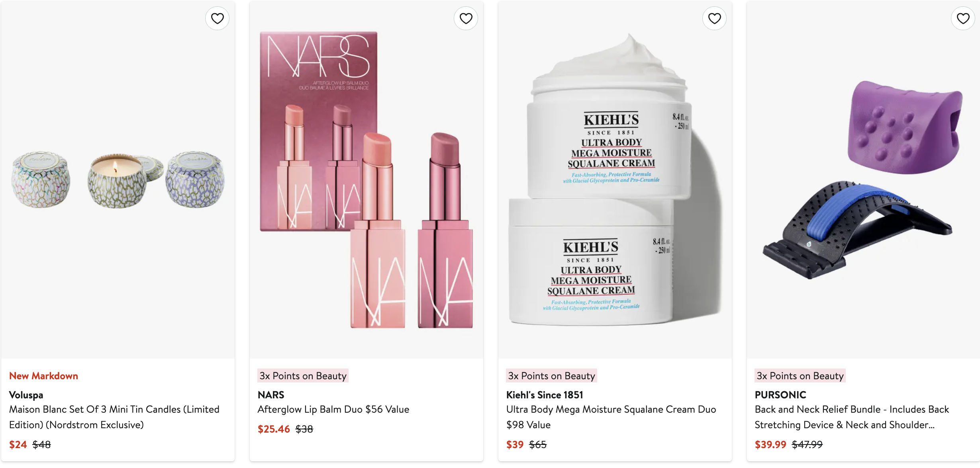Favorite the Voluspa candle set with heart
This screenshot has width=980, height=468.
217,18
